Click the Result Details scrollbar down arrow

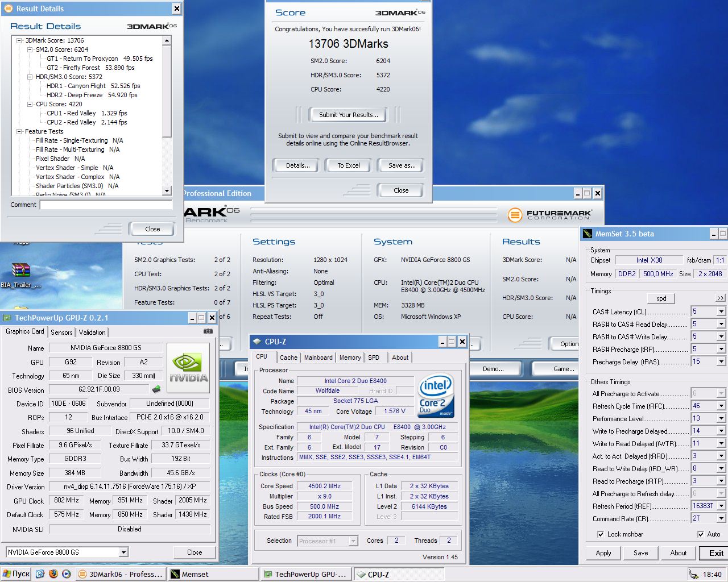167,191
